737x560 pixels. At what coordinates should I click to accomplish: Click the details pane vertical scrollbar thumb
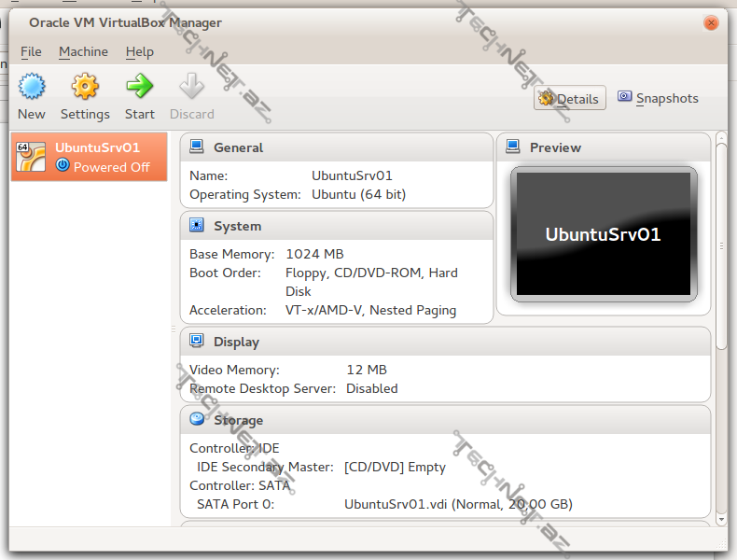click(x=721, y=245)
